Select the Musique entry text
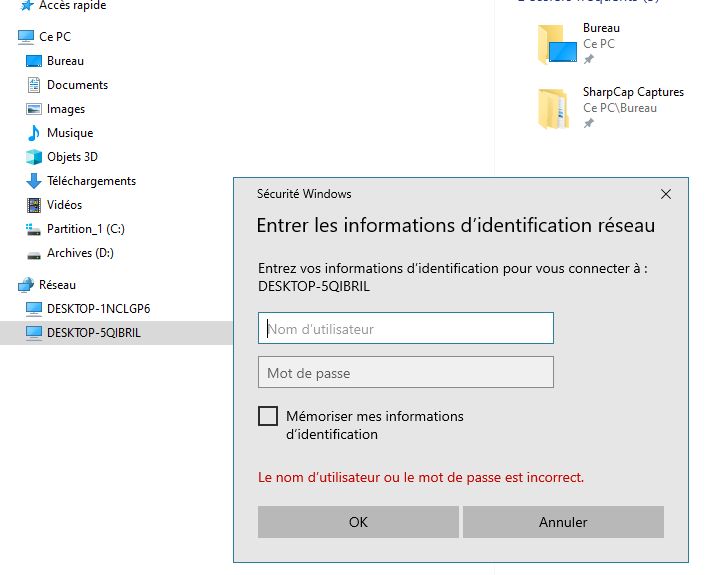 [70, 133]
